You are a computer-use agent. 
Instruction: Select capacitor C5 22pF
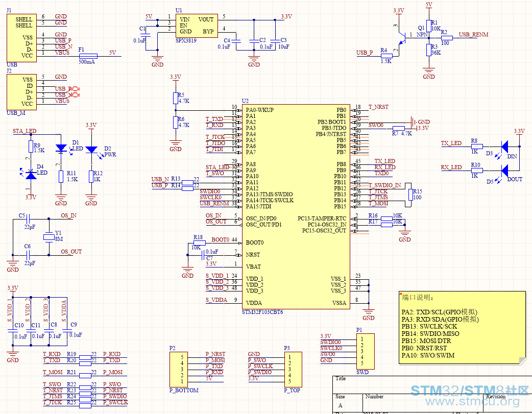pyautogui.click(x=28, y=219)
